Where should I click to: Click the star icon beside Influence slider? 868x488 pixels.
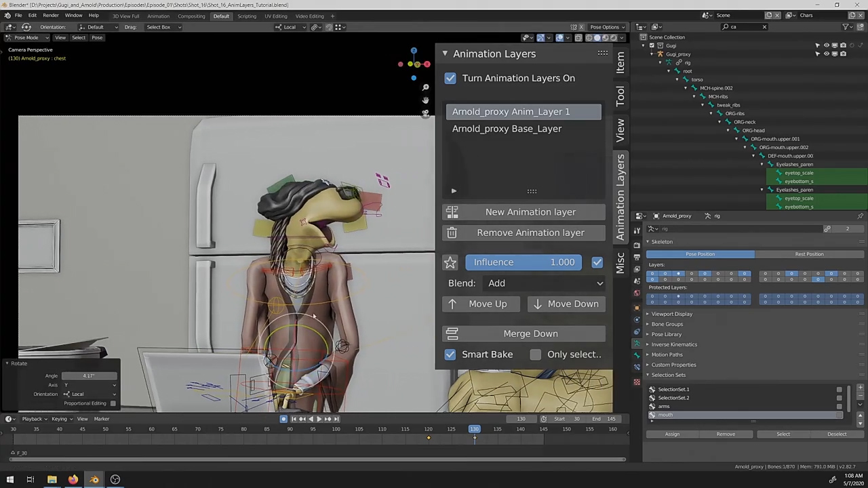[450, 262]
